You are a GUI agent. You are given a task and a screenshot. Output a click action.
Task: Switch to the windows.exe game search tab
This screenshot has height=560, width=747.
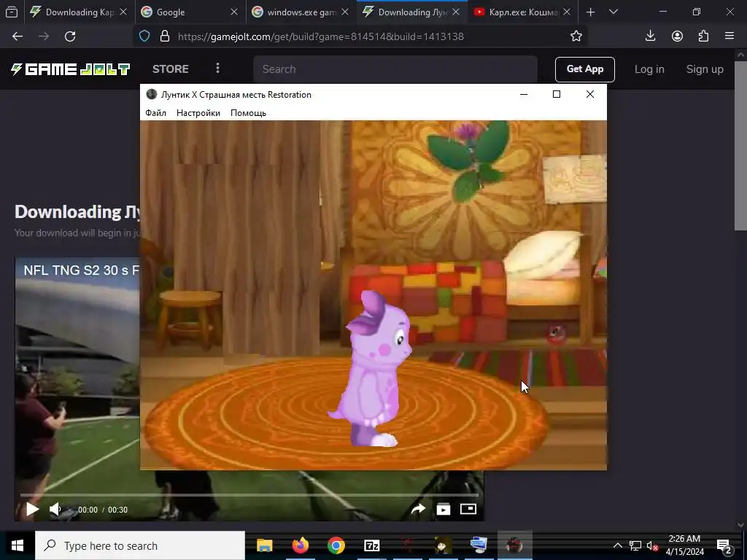(301, 12)
